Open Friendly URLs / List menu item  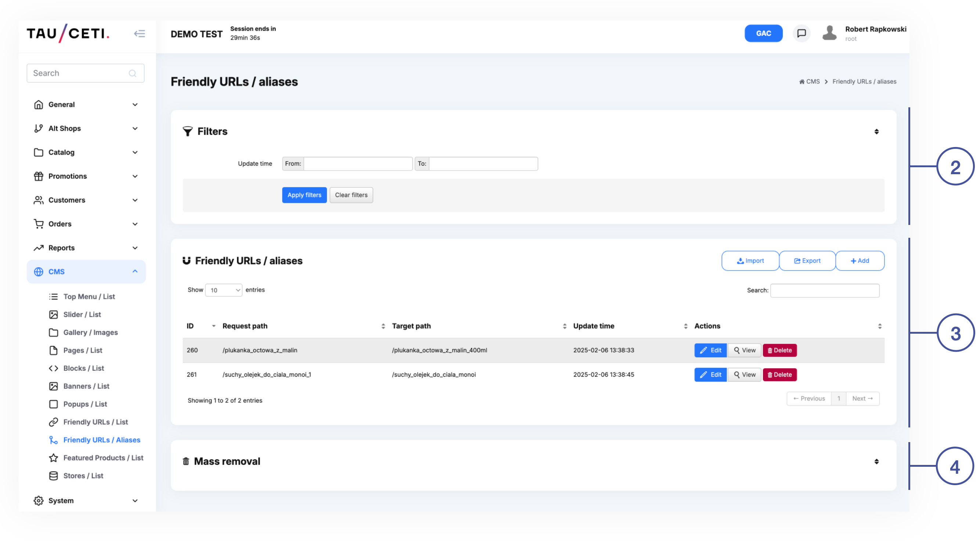click(96, 422)
